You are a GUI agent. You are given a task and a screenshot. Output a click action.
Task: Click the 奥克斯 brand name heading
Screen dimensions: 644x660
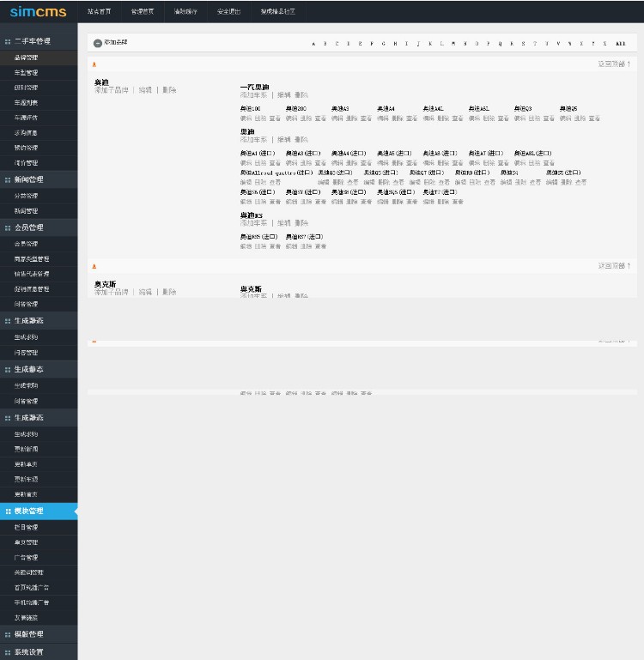105,285
